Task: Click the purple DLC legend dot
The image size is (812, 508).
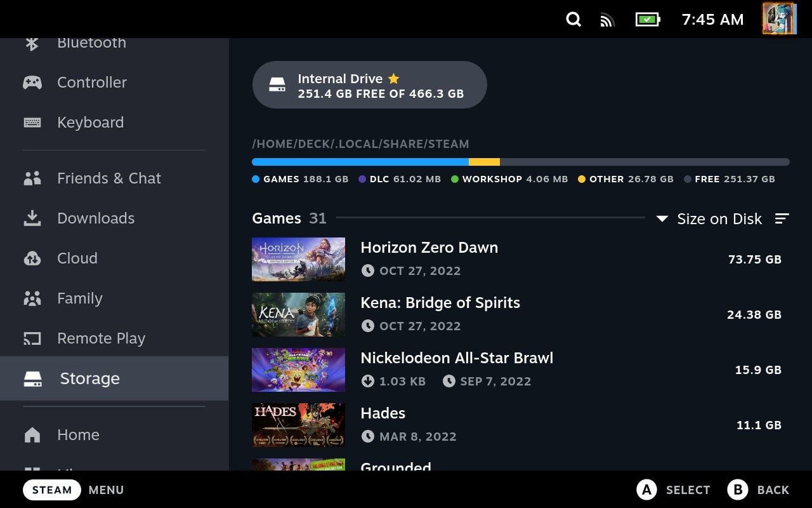Action: (x=362, y=179)
